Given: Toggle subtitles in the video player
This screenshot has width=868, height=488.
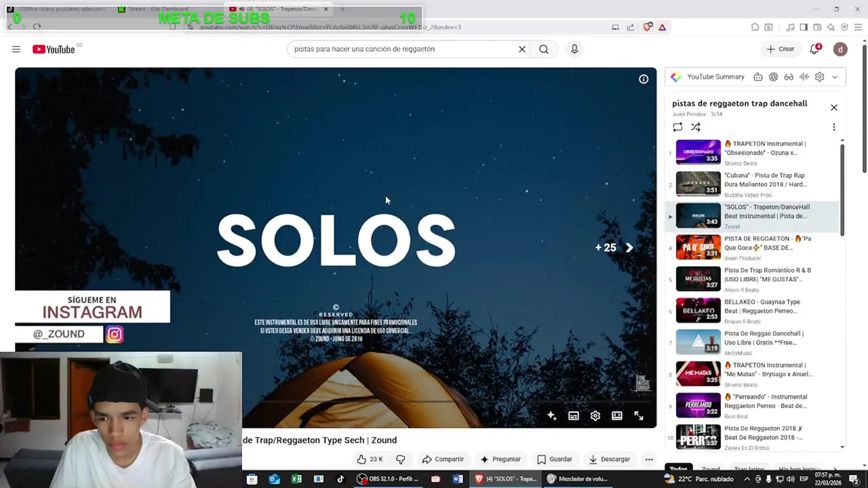Looking at the screenshot, I should coord(574,415).
